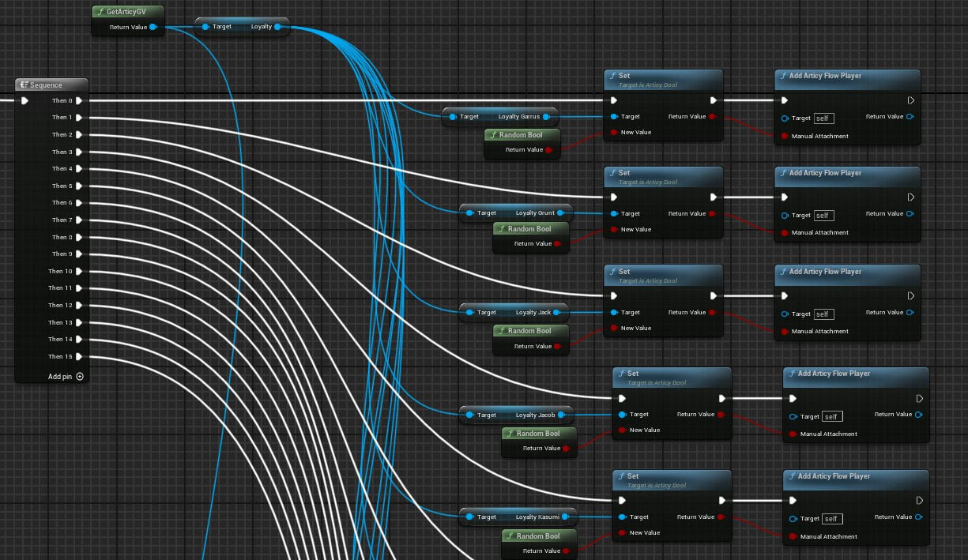
Task: Click the Then 1 execution pin
Action: [79, 118]
